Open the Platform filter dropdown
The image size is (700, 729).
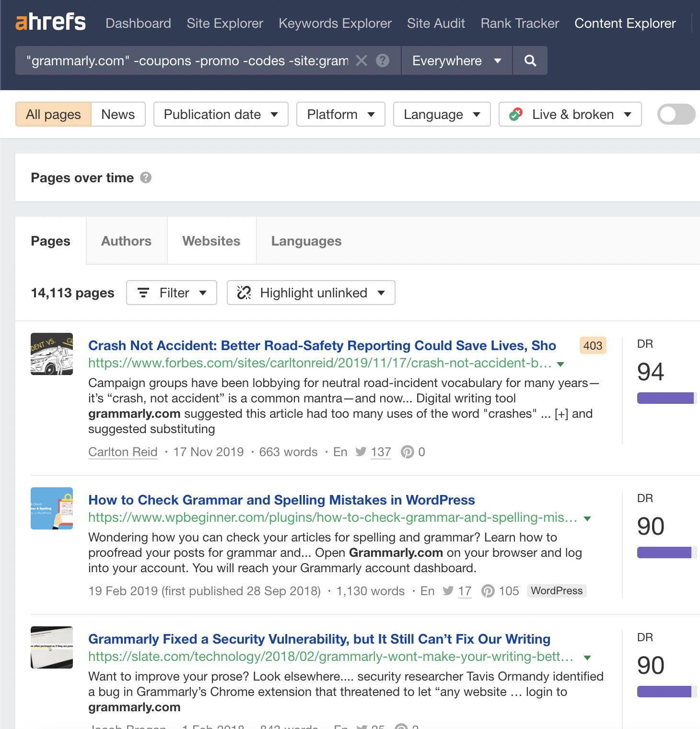(x=340, y=114)
